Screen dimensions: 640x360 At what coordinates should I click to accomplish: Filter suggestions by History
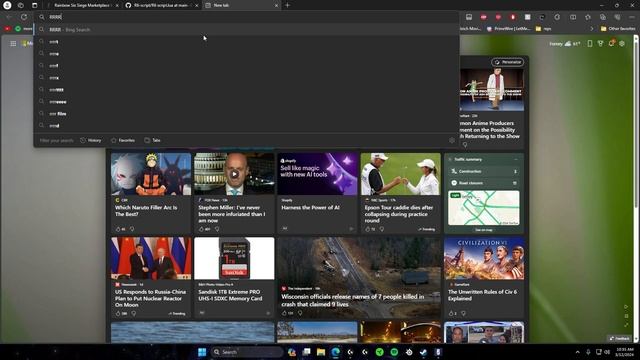pos(91,140)
